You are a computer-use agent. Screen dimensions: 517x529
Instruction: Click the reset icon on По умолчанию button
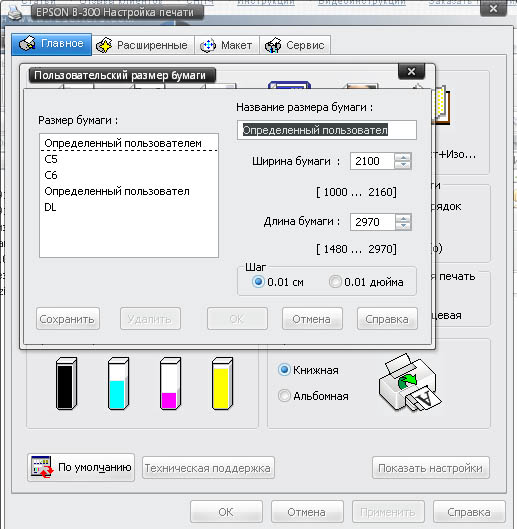[42, 467]
